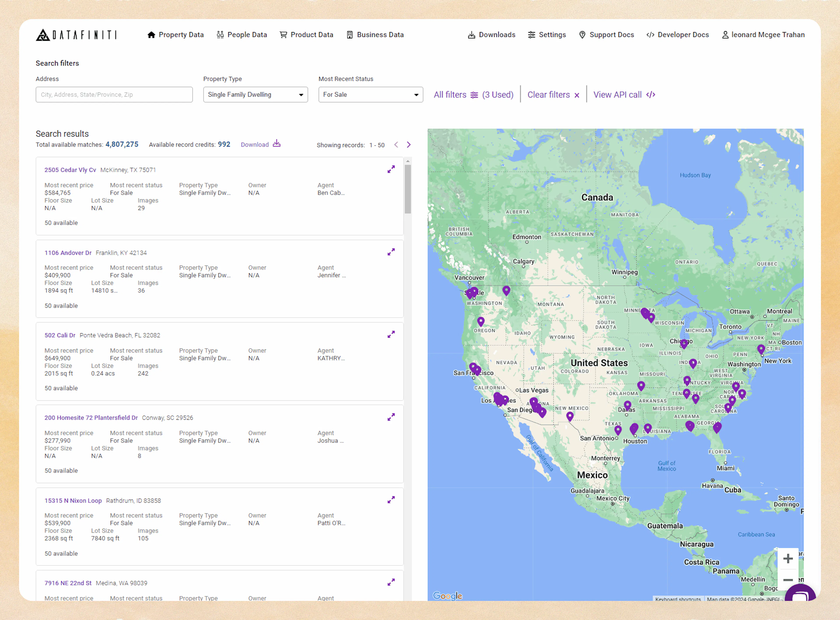The height and width of the screenshot is (620, 840).
Task: Switch to the Property Data tab
Action: [x=175, y=35]
